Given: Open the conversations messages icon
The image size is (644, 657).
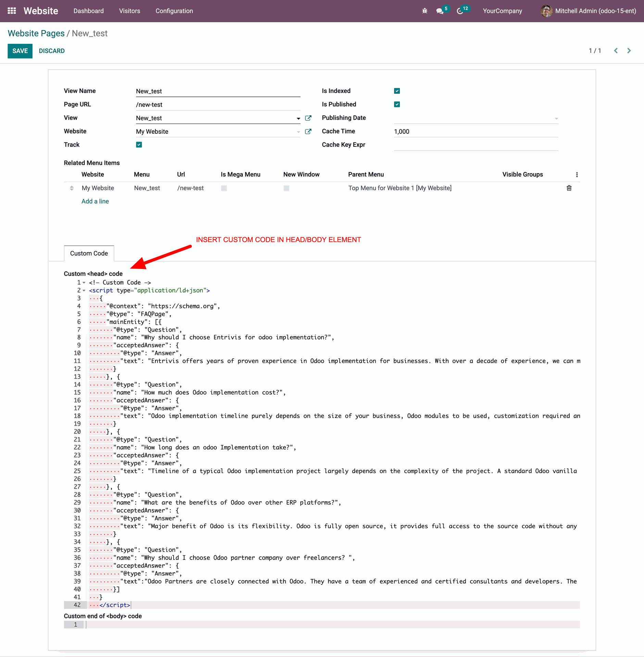Looking at the screenshot, I should (440, 11).
